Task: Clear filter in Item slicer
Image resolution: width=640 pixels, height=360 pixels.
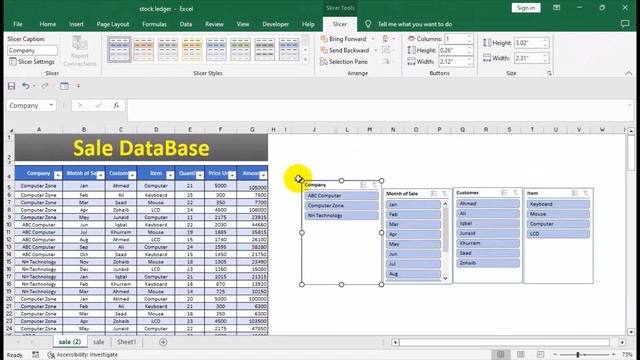Action: point(586,193)
